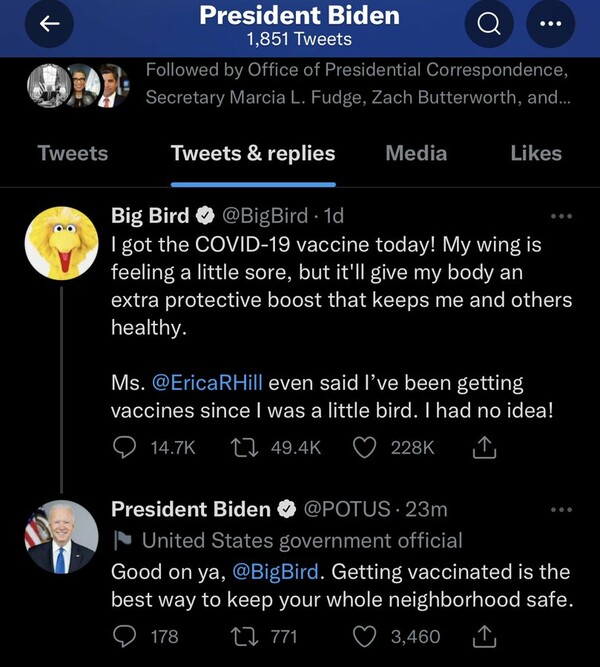This screenshot has height=667, width=600.
Task: Reply to President Biden's tweet
Action: tap(124, 635)
